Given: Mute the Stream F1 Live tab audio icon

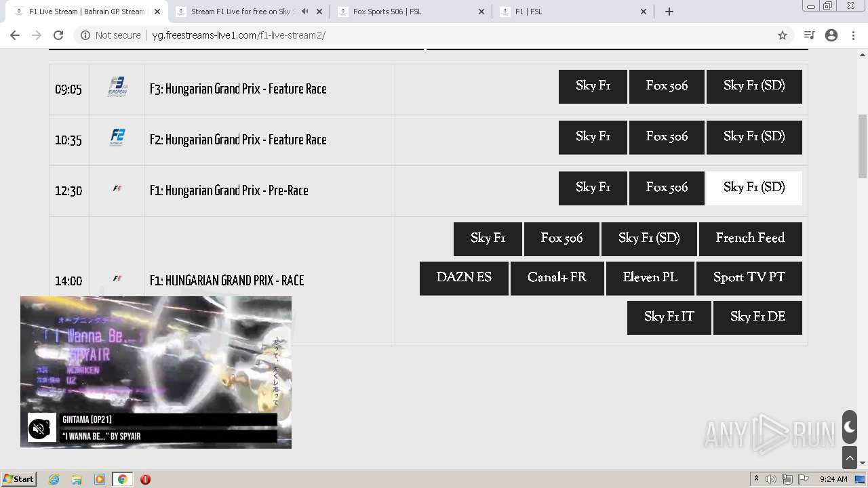Looking at the screenshot, I should pos(304,12).
